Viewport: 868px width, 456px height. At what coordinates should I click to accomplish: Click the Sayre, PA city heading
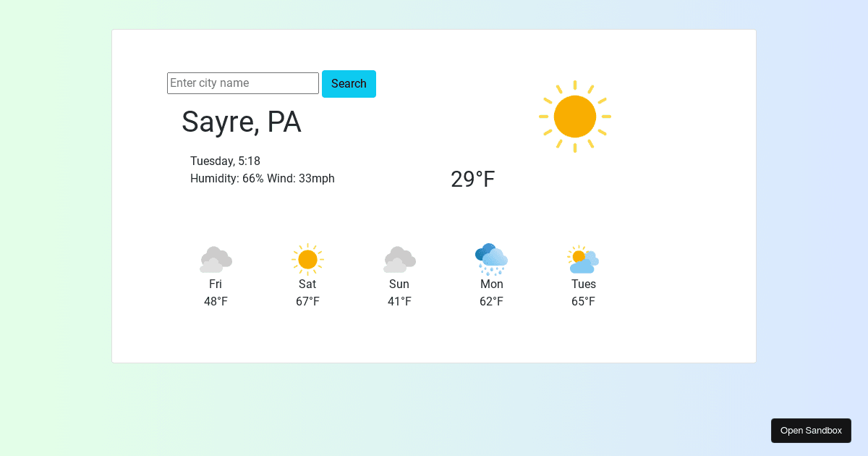pos(241,122)
